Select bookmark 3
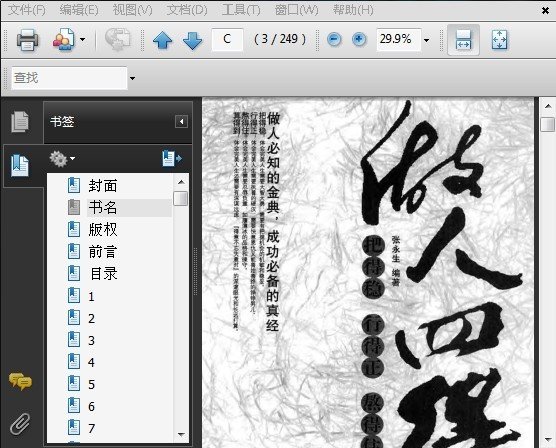Image resolution: width=556 pixels, height=448 pixels. coord(91,341)
